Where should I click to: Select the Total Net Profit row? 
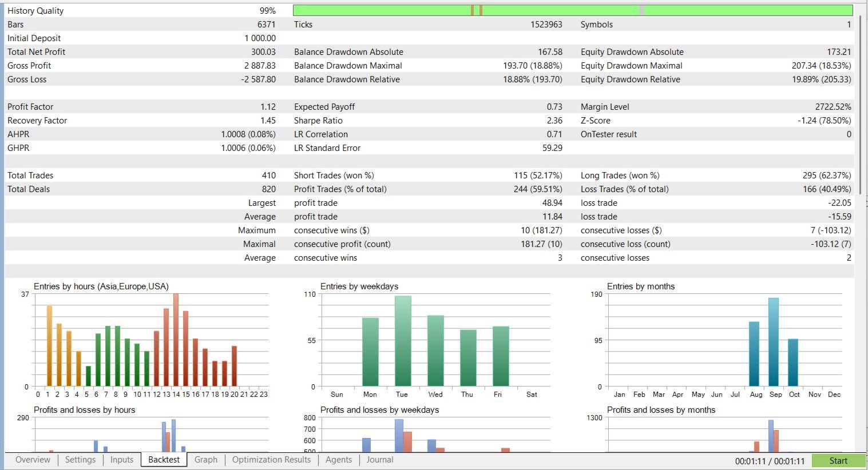pos(141,52)
